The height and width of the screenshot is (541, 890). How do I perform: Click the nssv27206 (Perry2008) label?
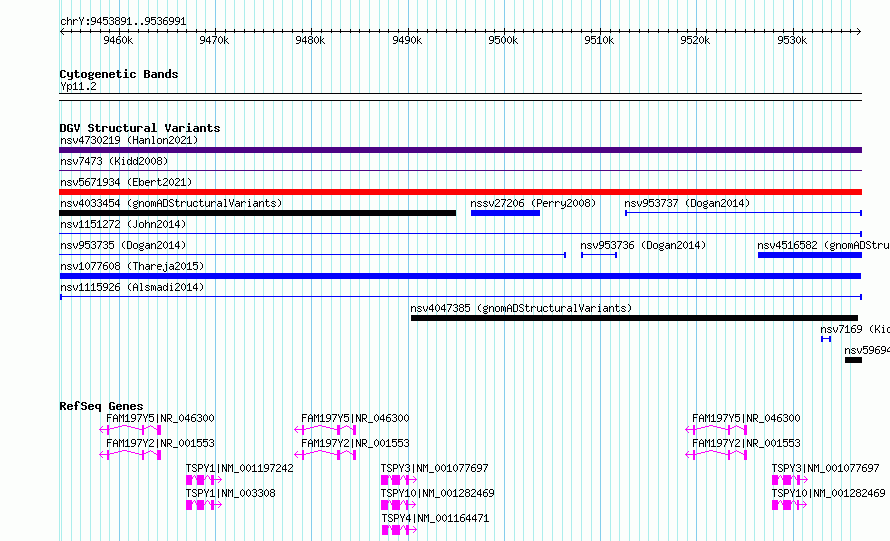coord(533,203)
